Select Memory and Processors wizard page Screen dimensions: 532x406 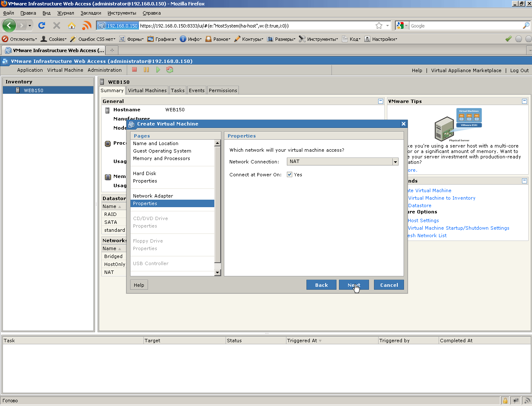coord(161,158)
